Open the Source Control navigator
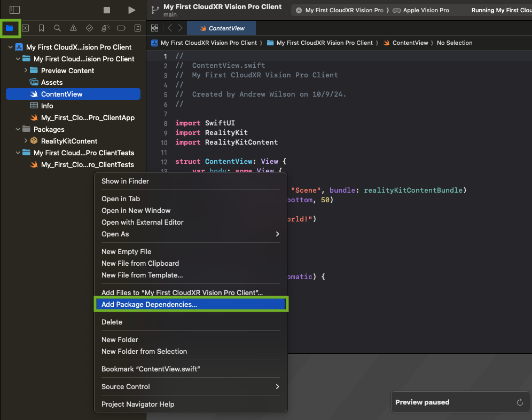 (25, 28)
